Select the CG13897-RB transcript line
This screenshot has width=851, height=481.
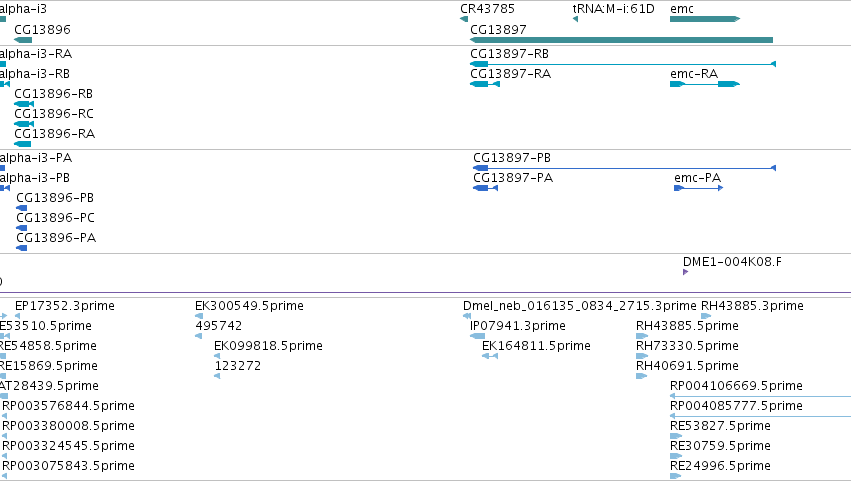pyautogui.click(x=623, y=64)
